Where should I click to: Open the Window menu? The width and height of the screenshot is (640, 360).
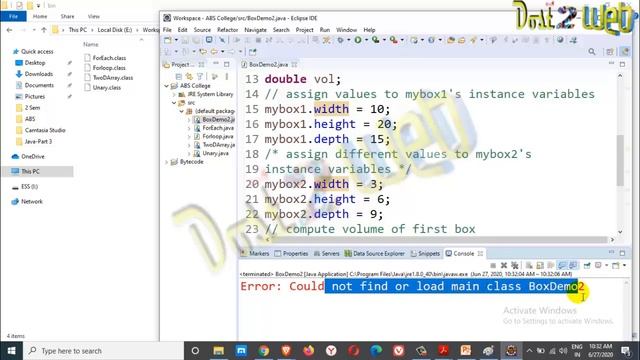click(346, 30)
